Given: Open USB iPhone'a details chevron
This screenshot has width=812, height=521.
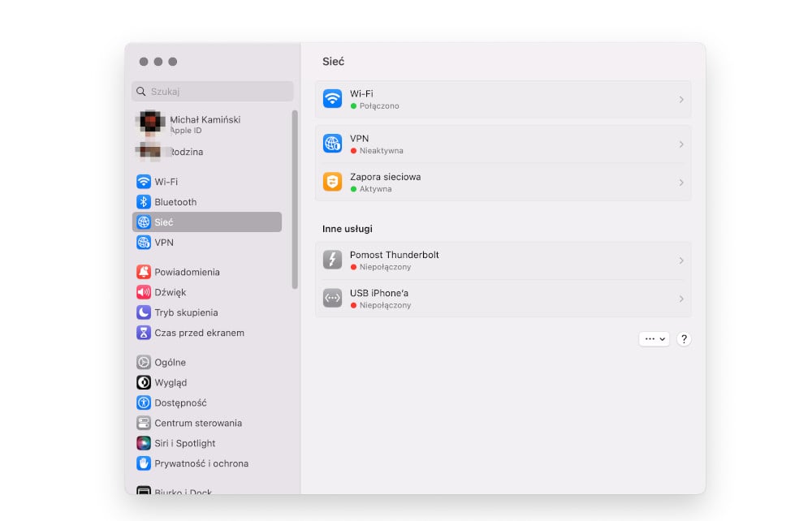Looking at the screenshot, I should pyautogui.click(x=681, y=299).
